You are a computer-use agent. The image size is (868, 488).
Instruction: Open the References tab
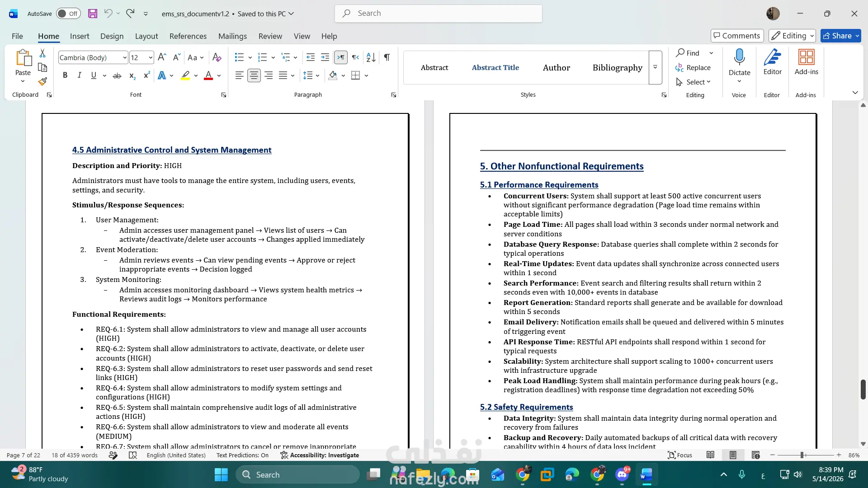(188, 36)
